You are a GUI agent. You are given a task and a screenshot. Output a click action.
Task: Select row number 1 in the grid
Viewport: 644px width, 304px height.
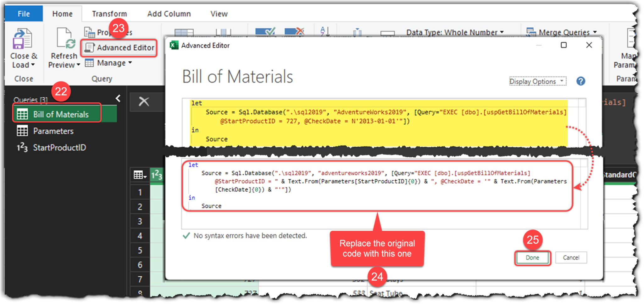pyautogui.click(x=140, y=192)
